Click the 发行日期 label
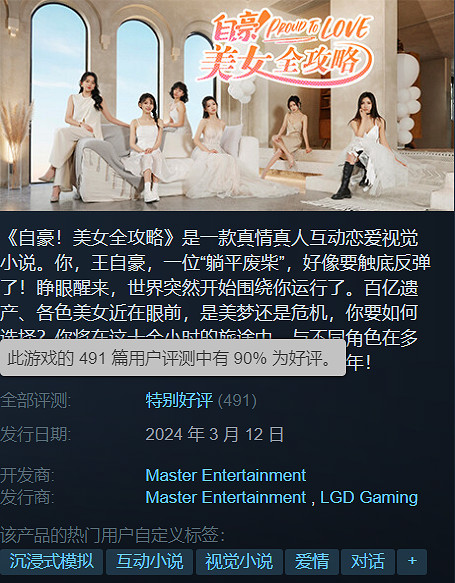The height and width of the screenshot is (583, 455). click(x=36, y=434)
